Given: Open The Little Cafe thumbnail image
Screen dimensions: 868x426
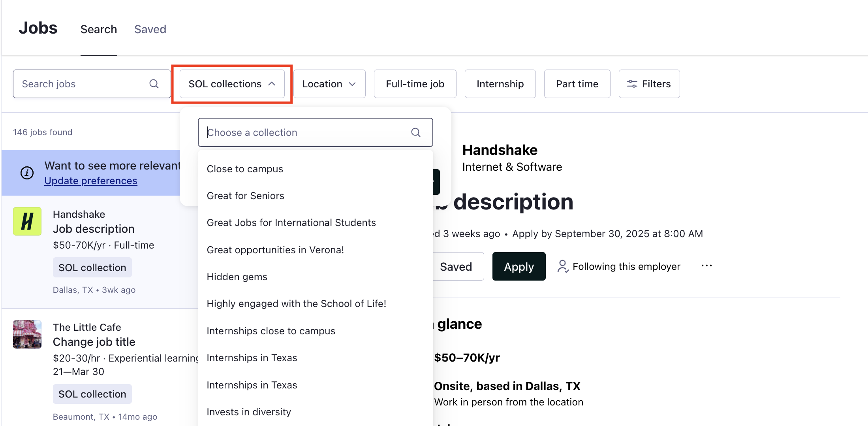Looking at the screenshot, I should pyautogui.click(x=27, y=334).
